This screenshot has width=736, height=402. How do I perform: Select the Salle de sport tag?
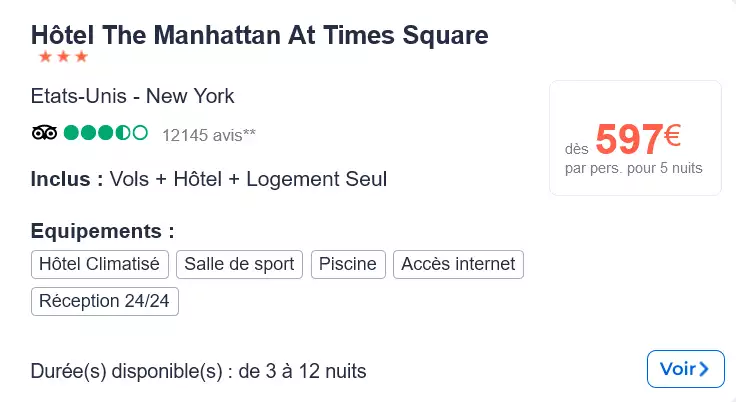click(239, 264)
